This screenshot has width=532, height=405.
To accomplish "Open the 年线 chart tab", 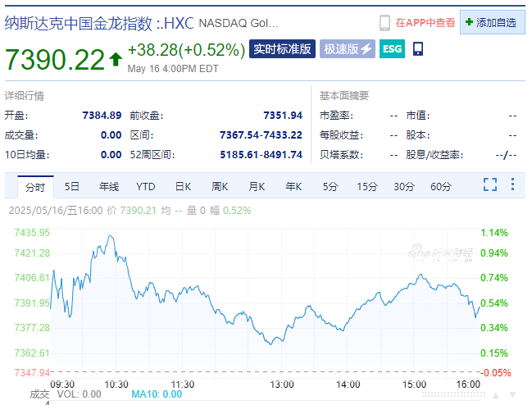I will 109,187.
